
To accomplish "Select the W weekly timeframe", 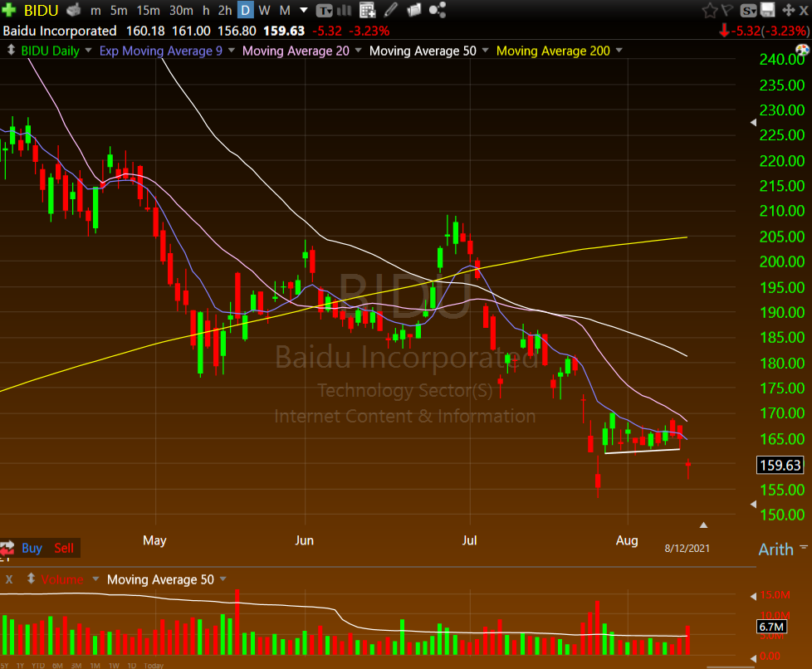I will (264, 10).
